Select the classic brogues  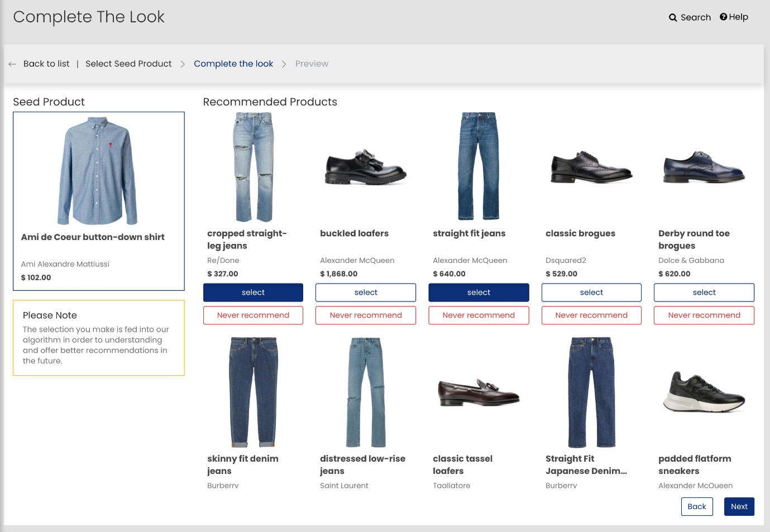pyautogui.click(x=591, y=293)
